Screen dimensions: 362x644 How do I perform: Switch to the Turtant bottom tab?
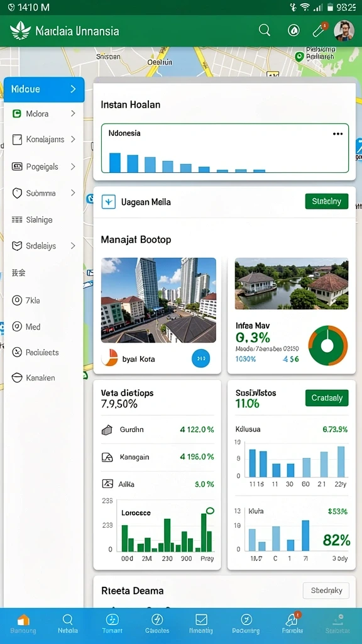[112, 623]
